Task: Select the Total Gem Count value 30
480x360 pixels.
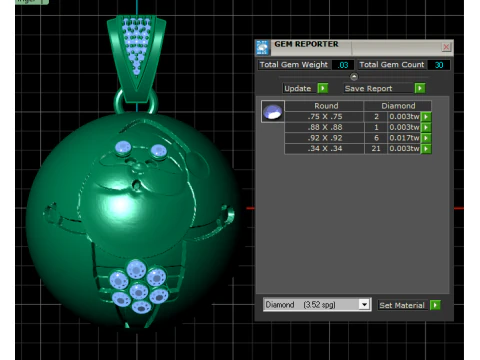Action: [x=439, y=65]
